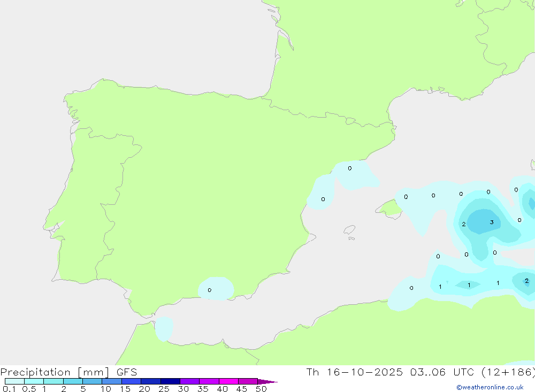Click the legend label '0.1'

click(x=9, y=389)
